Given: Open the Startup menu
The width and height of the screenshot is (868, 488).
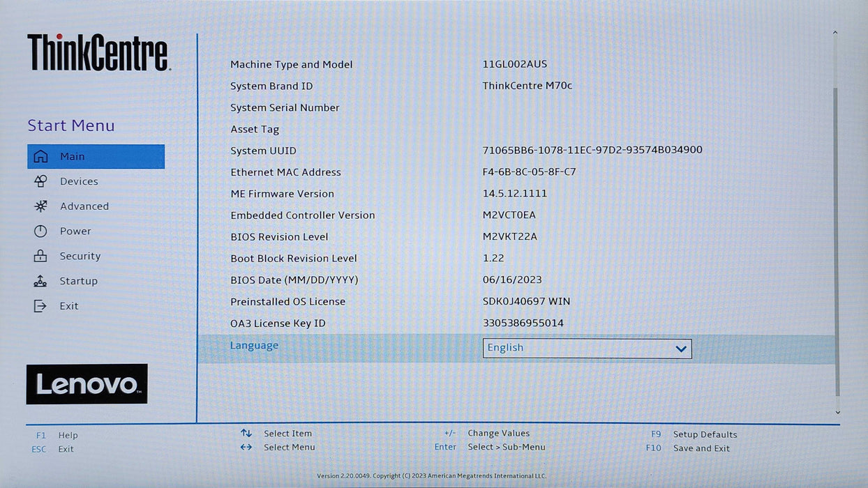Looking at the screenshot, I should point(79,281).
